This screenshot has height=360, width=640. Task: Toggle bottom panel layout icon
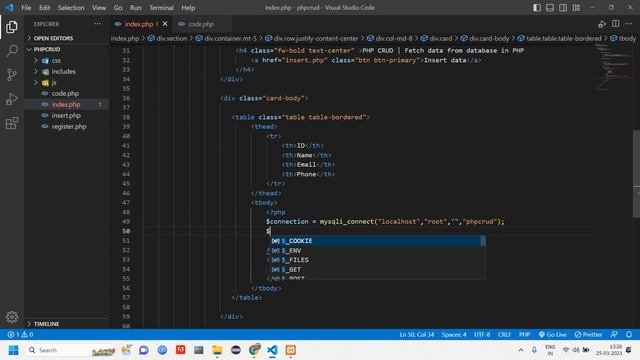(x=550, y=8)
